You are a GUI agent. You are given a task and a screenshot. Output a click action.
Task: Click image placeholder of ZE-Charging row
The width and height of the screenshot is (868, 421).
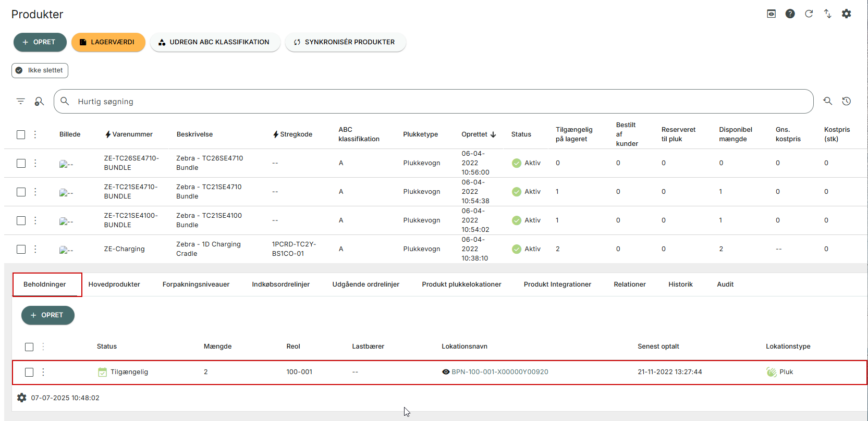point(66,250)
